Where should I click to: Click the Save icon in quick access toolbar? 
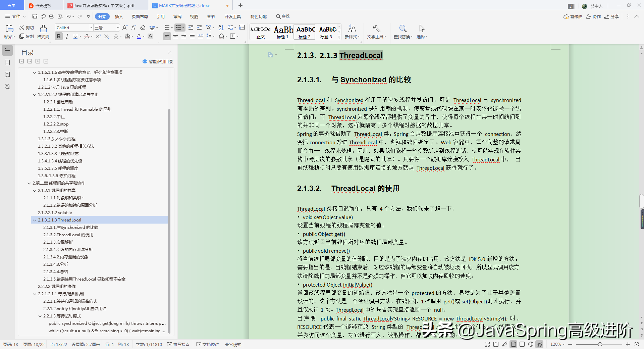pyautogui.click(x=35, y=16)
